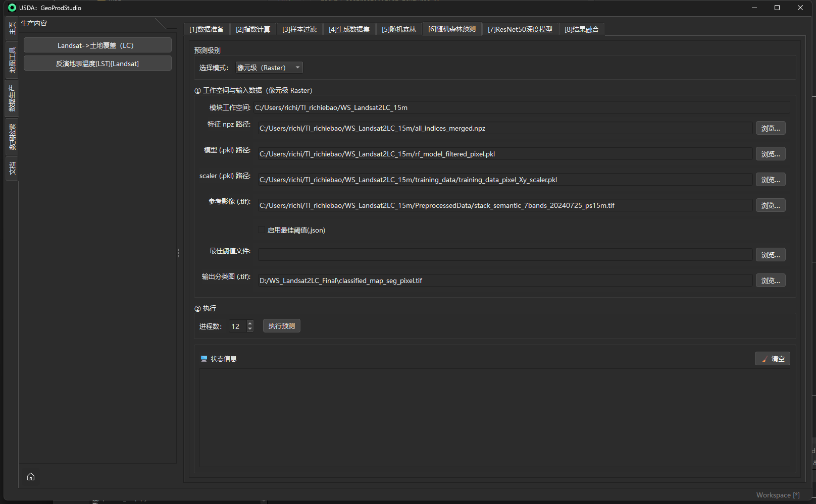The height and width of the screenshot is (504, 816).
Task: Maximize the GeoProdStudio window
Action: coord(777,8)
